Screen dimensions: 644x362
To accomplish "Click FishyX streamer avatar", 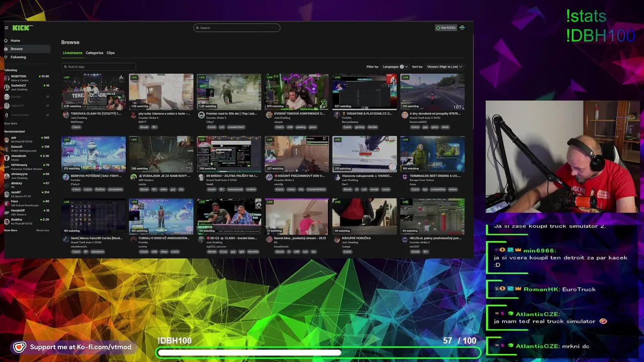I will coord(65,177).
